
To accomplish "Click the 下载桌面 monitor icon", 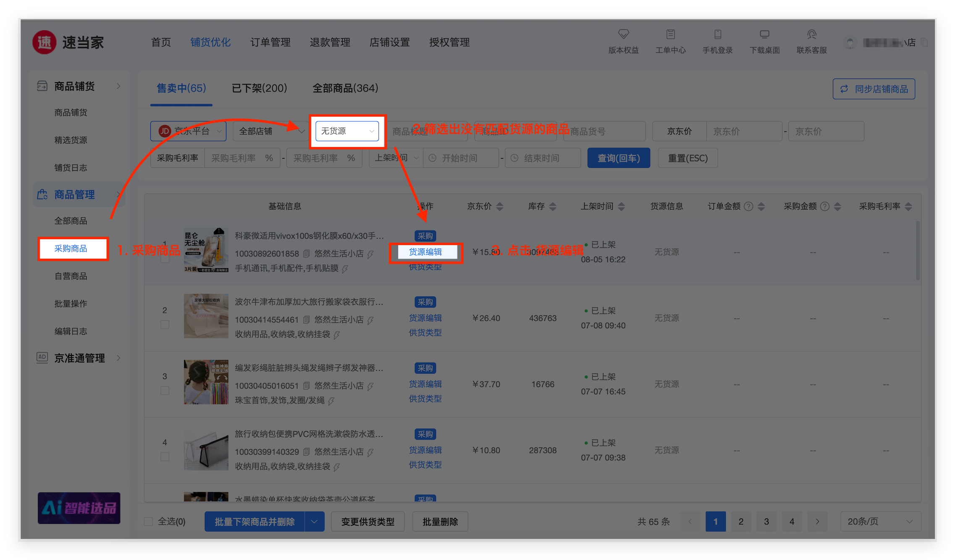I will [x=764, y=34].
